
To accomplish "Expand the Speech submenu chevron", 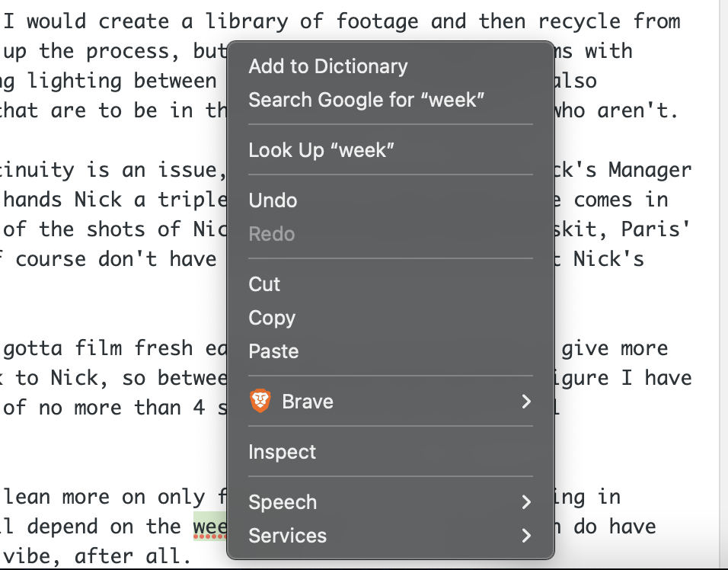I will point(525,501).
